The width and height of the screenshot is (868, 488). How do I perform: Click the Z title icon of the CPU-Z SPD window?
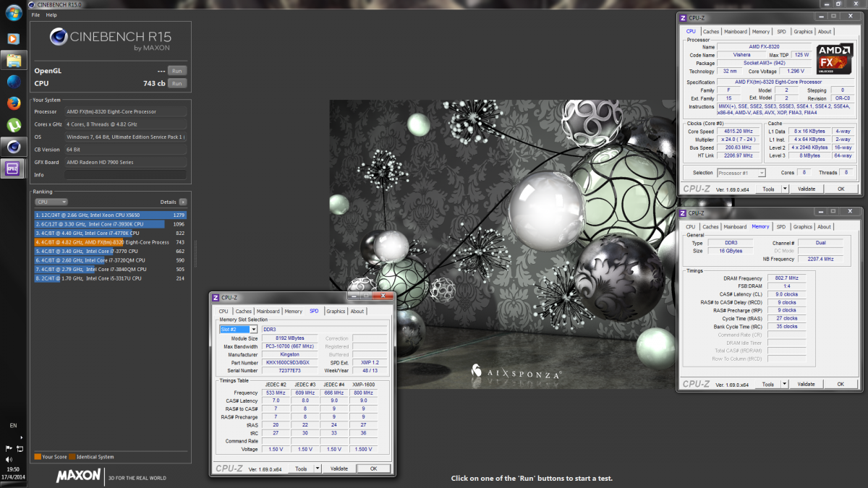[x=215, y=297]
